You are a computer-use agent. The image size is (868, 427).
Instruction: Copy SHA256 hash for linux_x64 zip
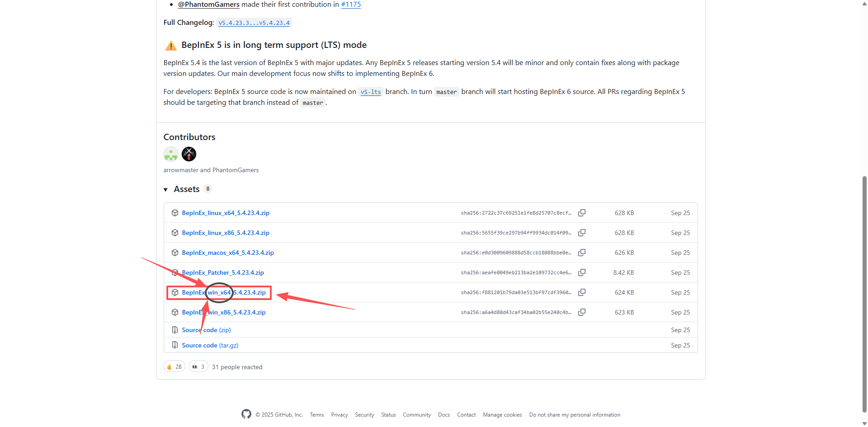pyautogui.click(x=582, y=213)
